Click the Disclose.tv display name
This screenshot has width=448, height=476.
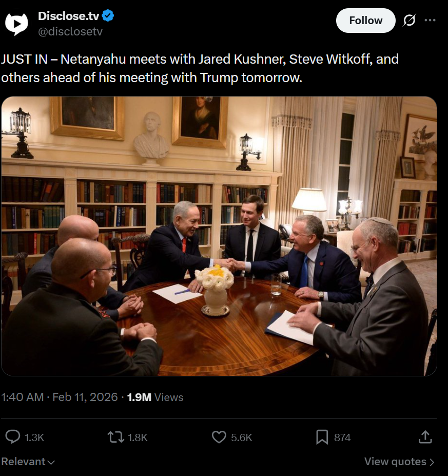68,16
